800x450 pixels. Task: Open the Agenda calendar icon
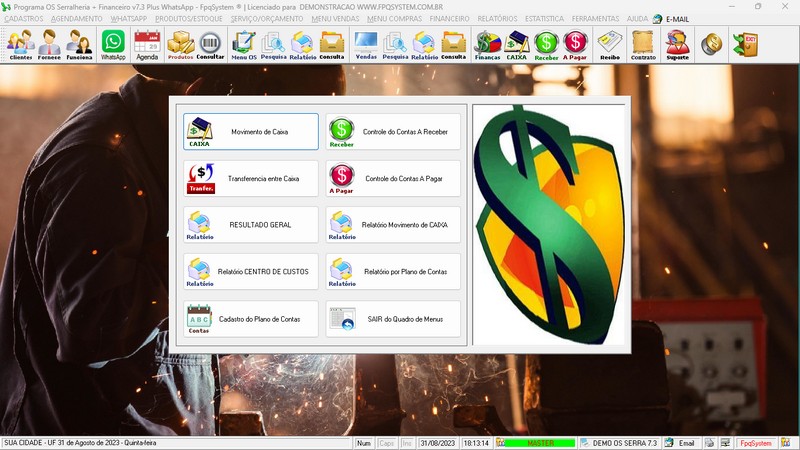(x=147, y=45)
